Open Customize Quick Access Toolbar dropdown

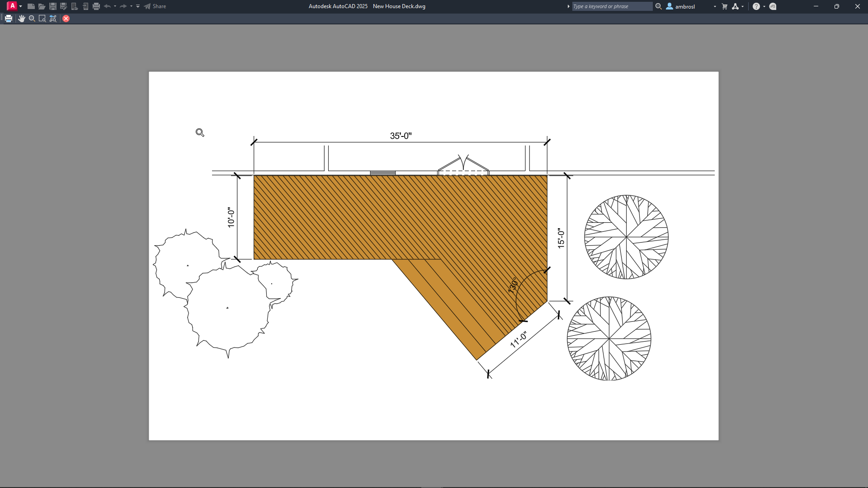click(x=138, y=6)
